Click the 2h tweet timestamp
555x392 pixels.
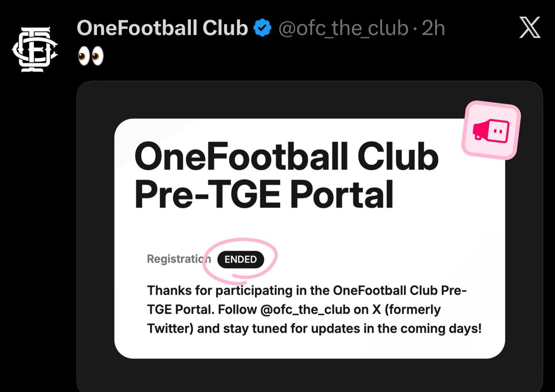(x=433, y=29)
